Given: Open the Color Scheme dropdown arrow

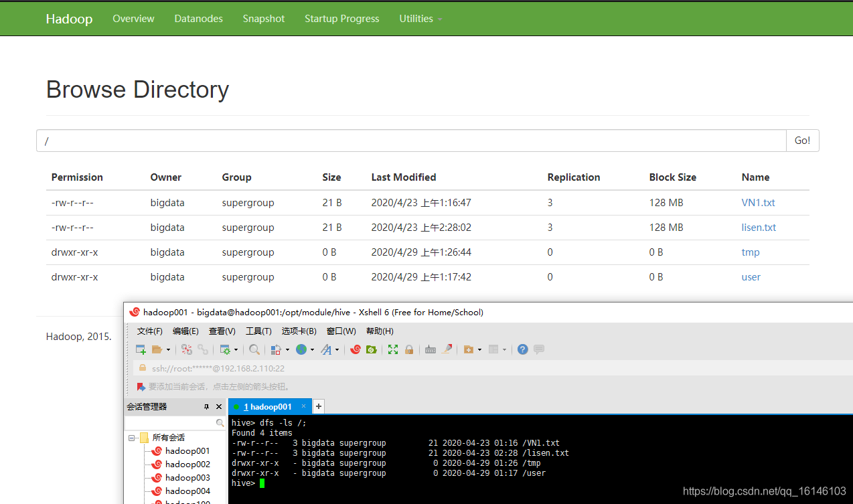Looking at the screenshot, I should click(x=287, y=350).
